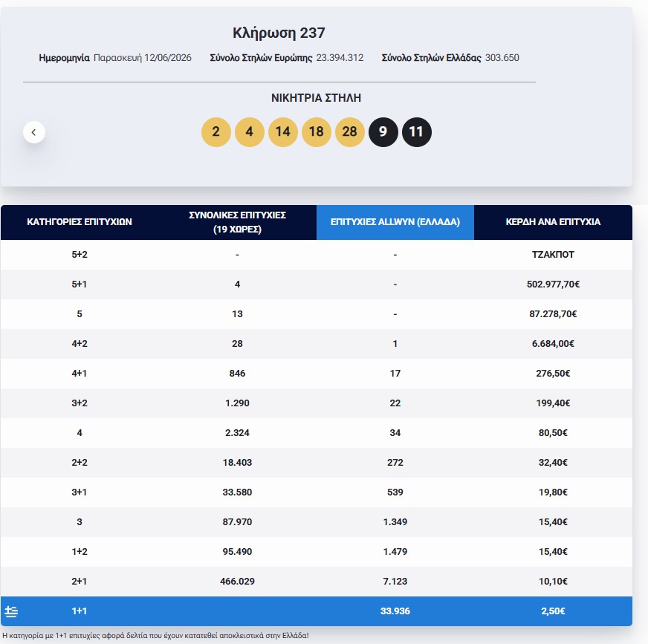Screen dimensions: 648x644
Task: Click the ΚΕΡΔΗ ΑΝΑ ΕΠΙΤΥΧΙΑ column header
Action: pyautogui.click(x=553, y=222)
